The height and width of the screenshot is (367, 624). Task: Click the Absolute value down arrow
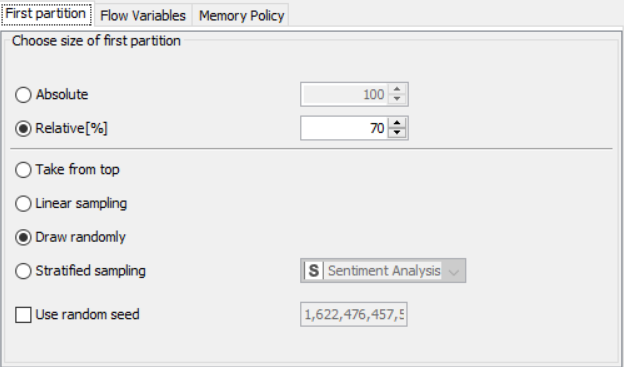click(x=397, y=99)
